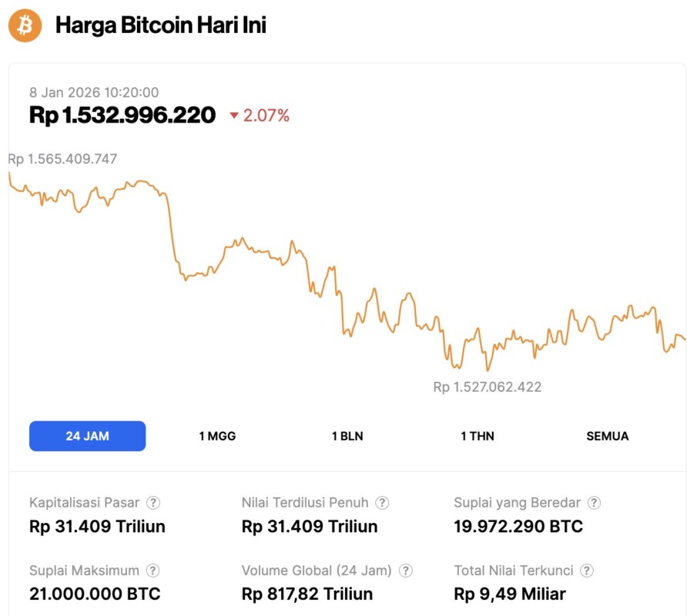Switch chart to 1 MGG range

click(x=217, y=436)
